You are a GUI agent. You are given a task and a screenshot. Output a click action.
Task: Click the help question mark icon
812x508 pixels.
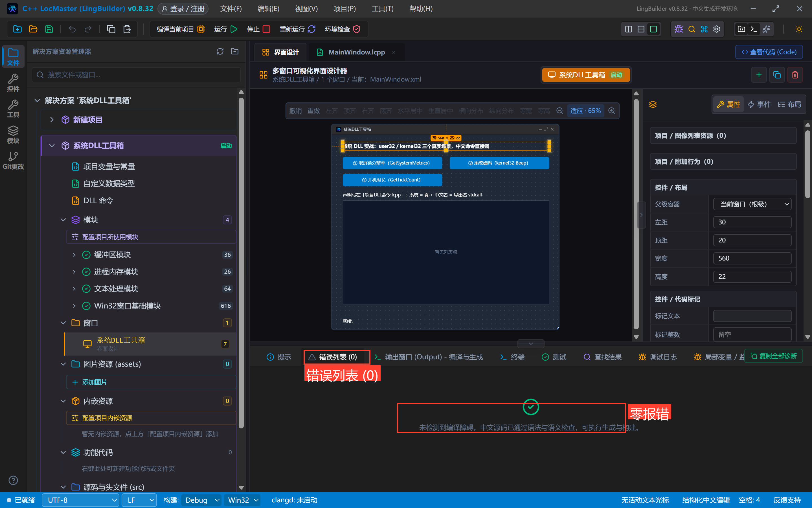point(13,480)
